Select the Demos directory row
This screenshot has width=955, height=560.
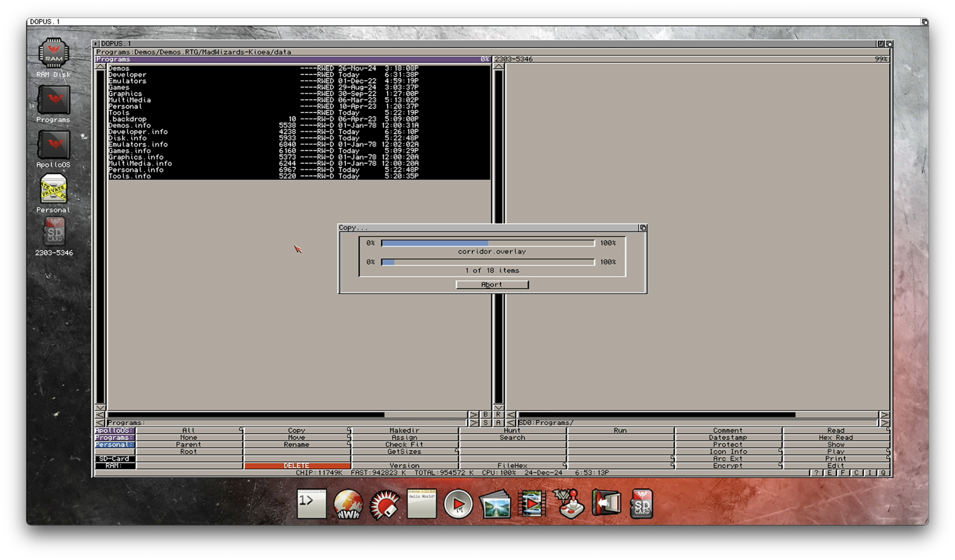point(299,69)
